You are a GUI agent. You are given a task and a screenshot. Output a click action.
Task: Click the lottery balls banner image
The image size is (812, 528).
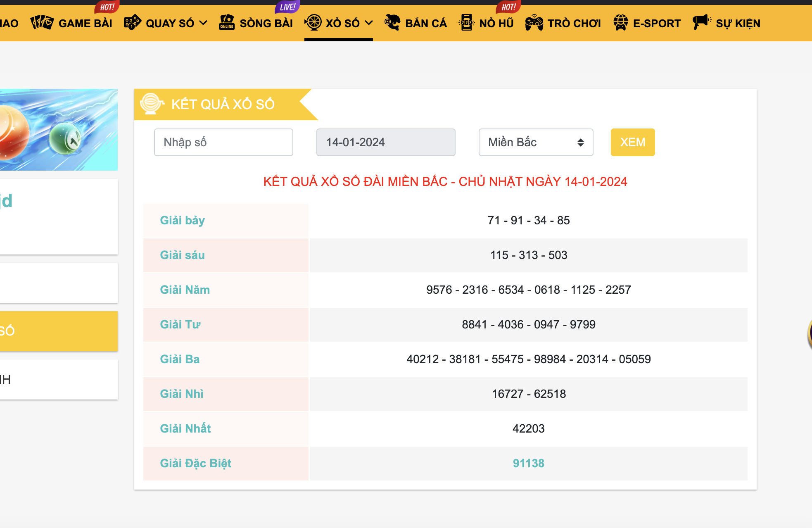(x=59, y=130)
